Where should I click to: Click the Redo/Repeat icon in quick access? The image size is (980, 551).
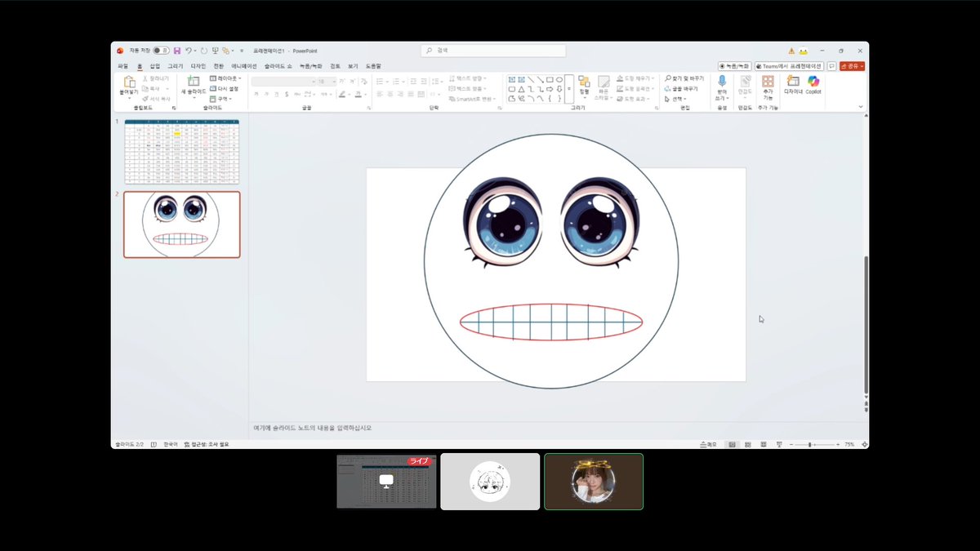pyautogui.click(x=203, y=51)
